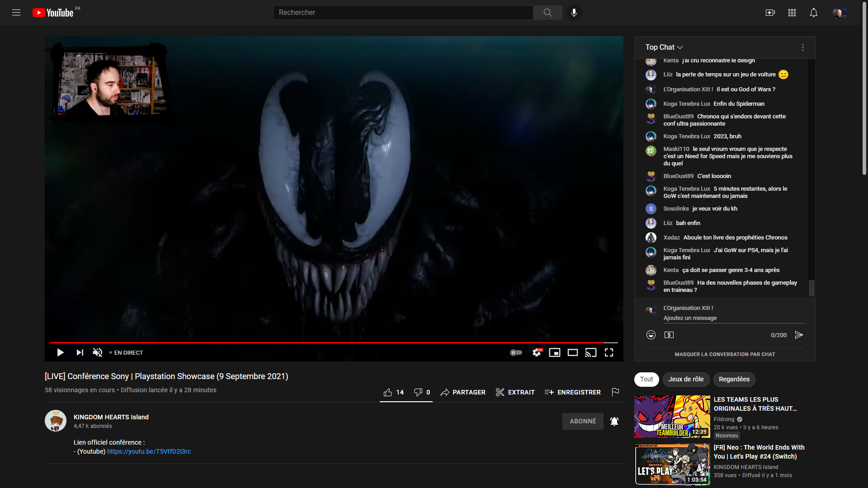
Task: Share the video with PARTAGER
Action: click(x=463, y=392)
